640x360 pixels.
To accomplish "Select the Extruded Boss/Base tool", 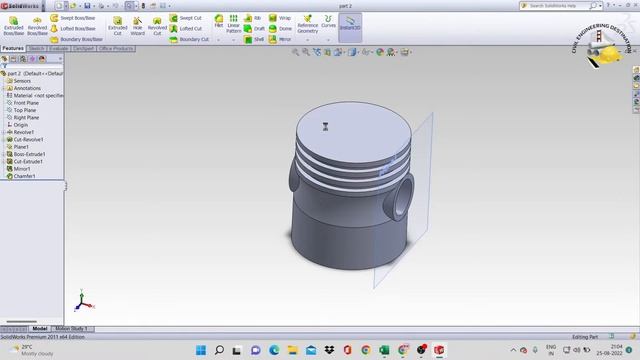I will click(13, 26).
